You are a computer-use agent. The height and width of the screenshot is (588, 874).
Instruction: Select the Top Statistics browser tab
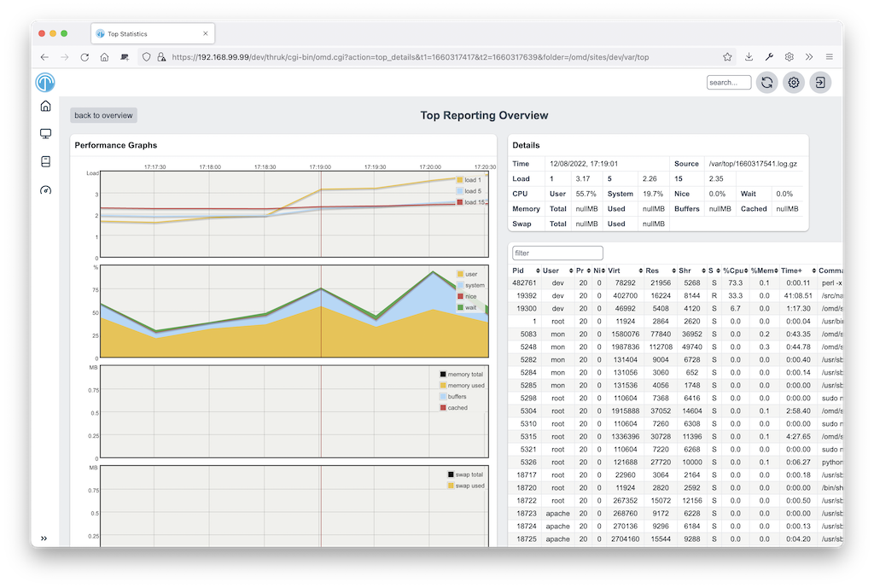pyautogui.click(x=152, y=34)
